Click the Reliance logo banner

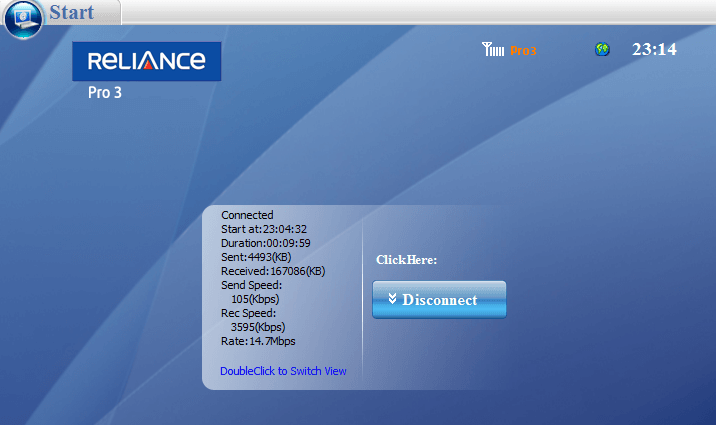147,61
